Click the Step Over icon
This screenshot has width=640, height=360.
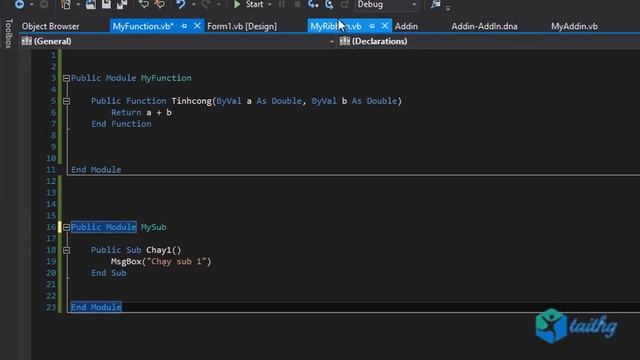pyautogui.click(x=329, y=4)
